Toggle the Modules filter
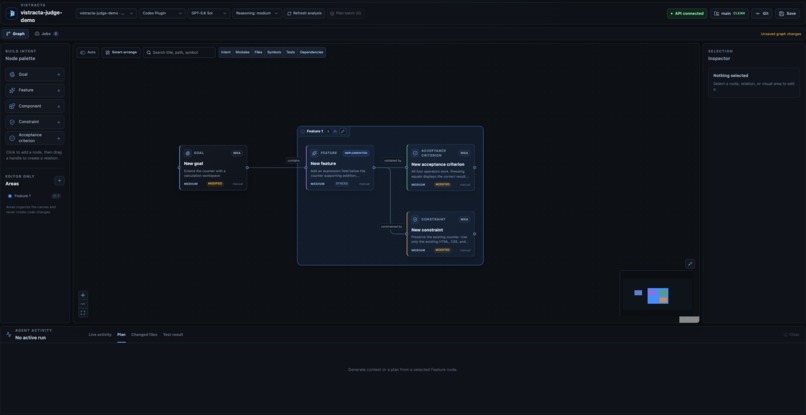The image size is (806, 415). (x=242, y=52)
